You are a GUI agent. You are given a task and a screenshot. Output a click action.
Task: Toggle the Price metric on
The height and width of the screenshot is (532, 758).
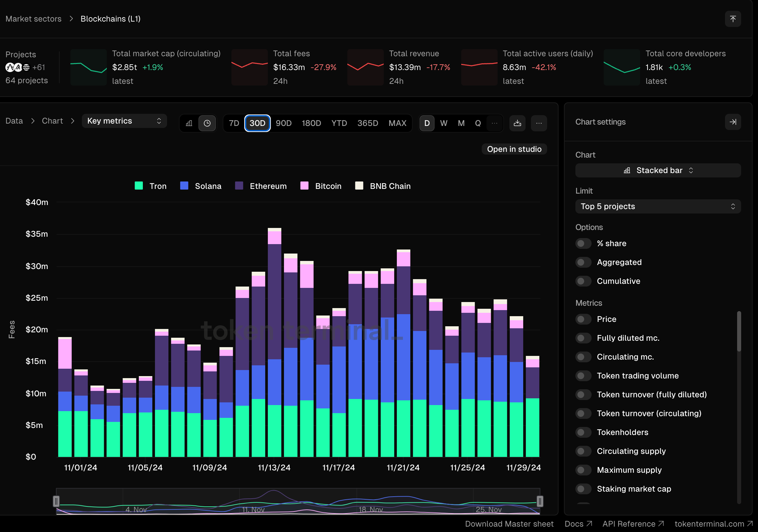(x=583, y=319)
